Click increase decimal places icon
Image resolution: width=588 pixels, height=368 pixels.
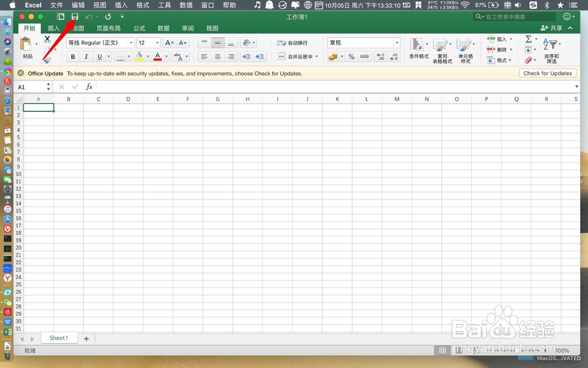[x=380, y=57]
